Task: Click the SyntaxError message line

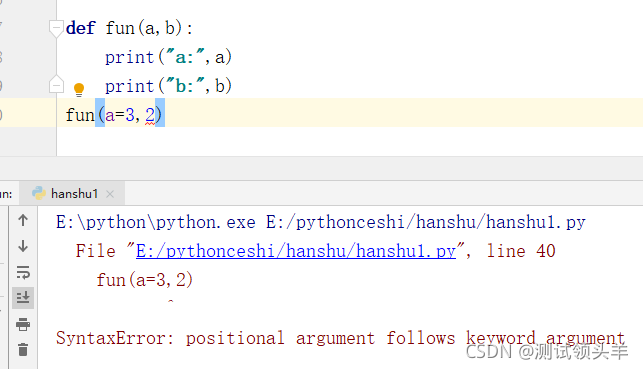Action: [340, 338]
